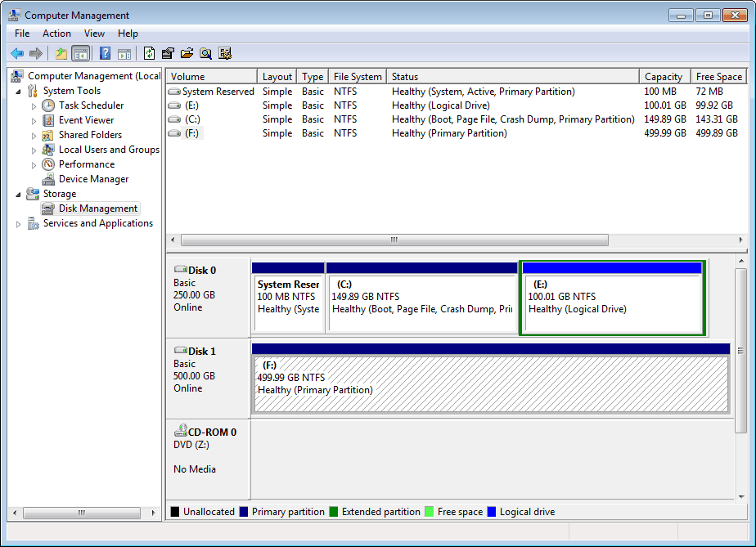Click the CD-ROM 0 DVD (Z:) label
The image size is (756, 547).
(x=208, y=460)
